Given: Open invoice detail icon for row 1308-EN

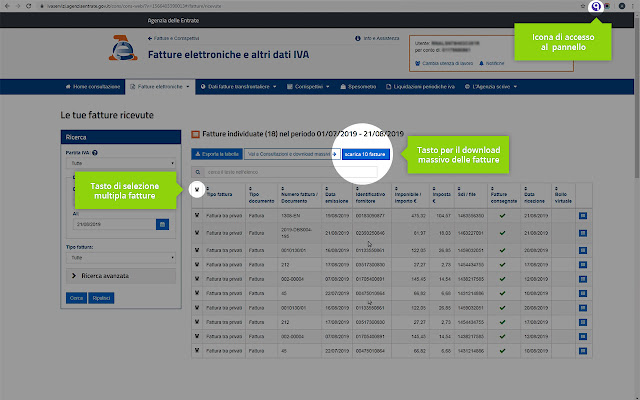Looking at the screenshot, I should [583, 216].
